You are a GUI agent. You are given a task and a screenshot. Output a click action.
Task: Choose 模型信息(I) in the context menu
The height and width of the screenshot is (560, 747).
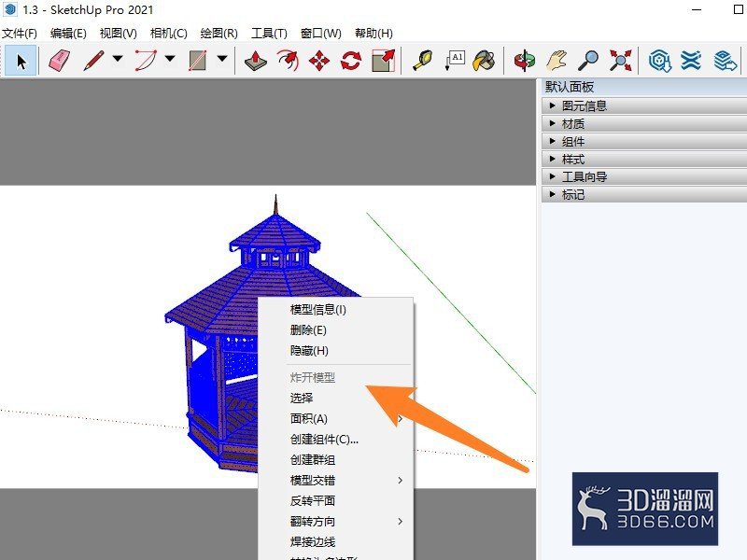(336, 310)
